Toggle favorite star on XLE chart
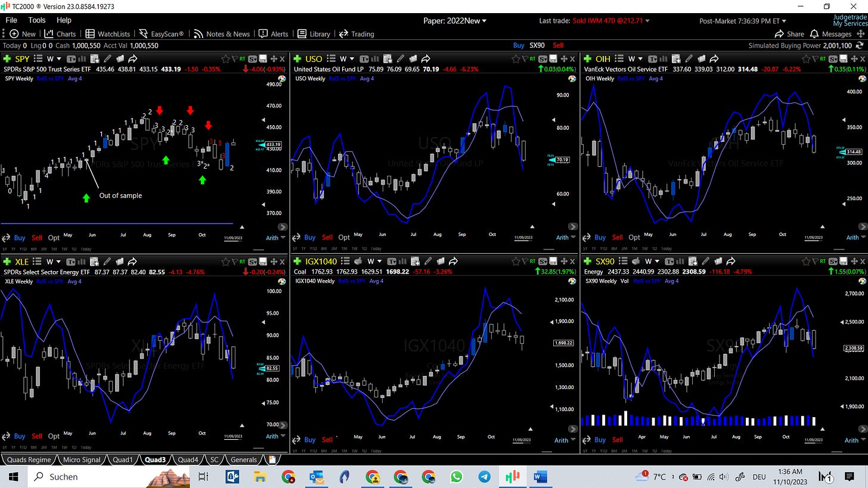Image resolution: width=868 pixels, height=488 pixels. click(225, 261)
